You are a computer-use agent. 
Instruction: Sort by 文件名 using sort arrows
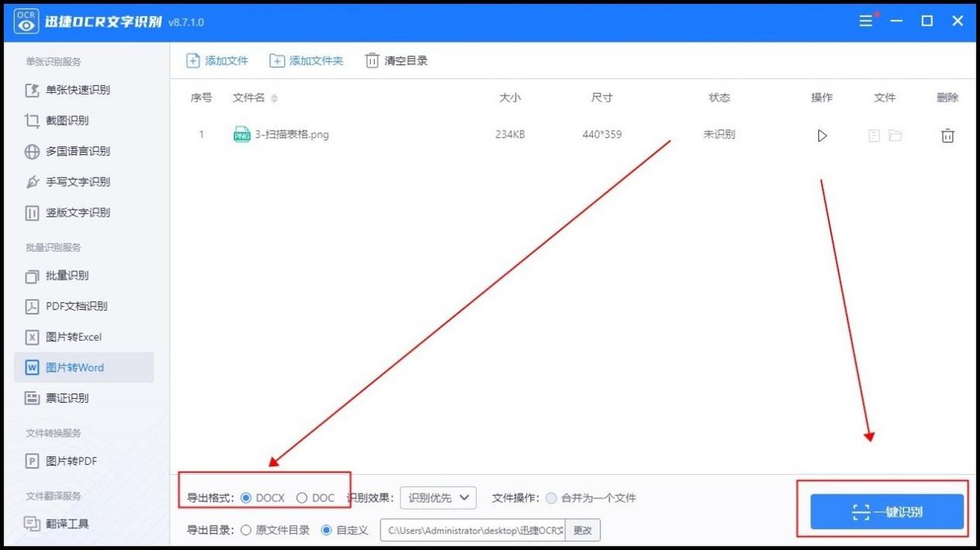coord(274,98)
